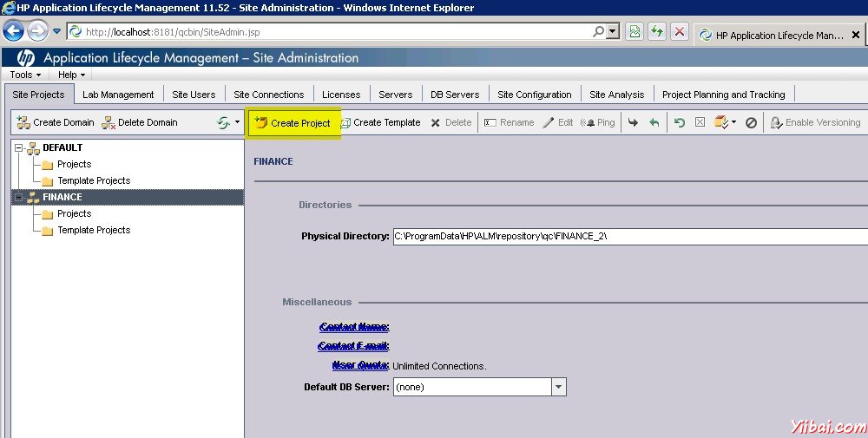Click the Create Project button
Image resolution: width=868 pixels, height=438 pixels.
(x=293, y=123)
